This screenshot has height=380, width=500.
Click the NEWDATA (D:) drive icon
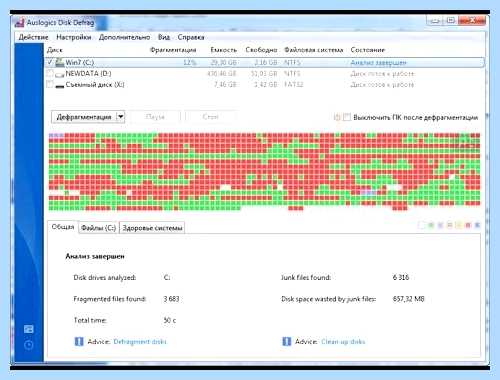click(x=60, y=74)
